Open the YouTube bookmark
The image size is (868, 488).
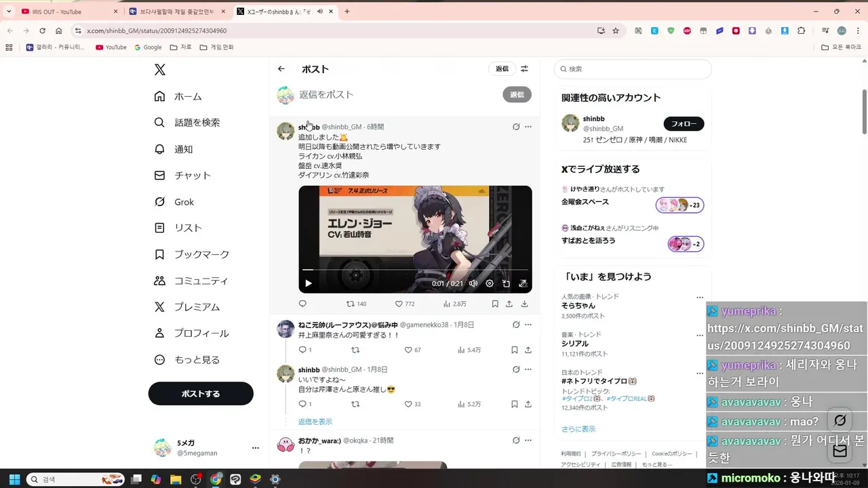[x=111, y=47]
